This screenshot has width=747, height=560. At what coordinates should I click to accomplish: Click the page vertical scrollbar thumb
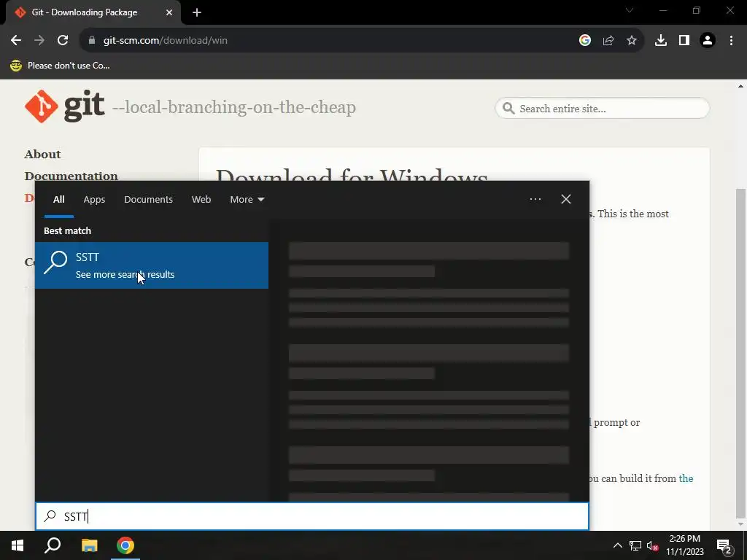click(740, 354)
